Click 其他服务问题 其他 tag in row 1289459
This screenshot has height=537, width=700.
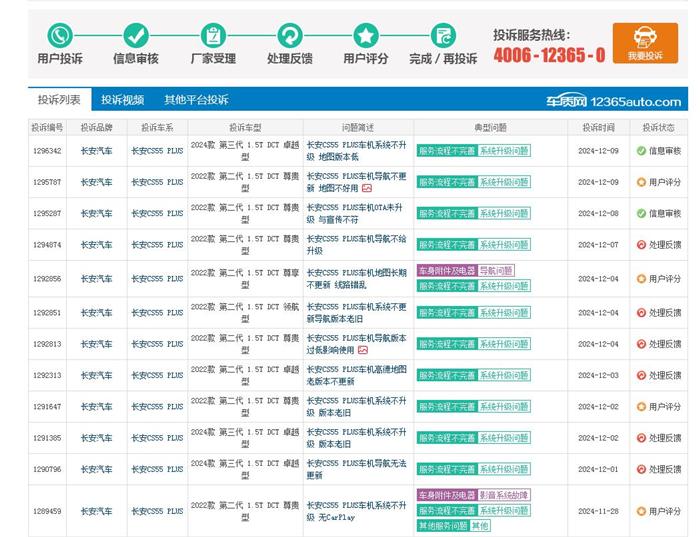(454, 525)
